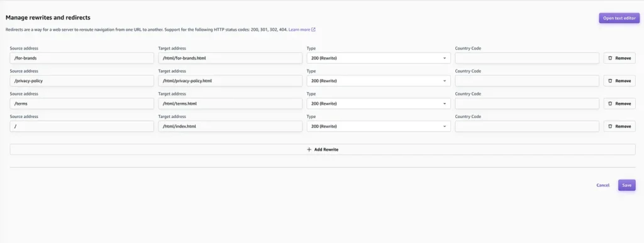Viewport: 644px width, 243px height.
Task: Click Country Code field for /privacy-policy row
Action: (527, 81)
